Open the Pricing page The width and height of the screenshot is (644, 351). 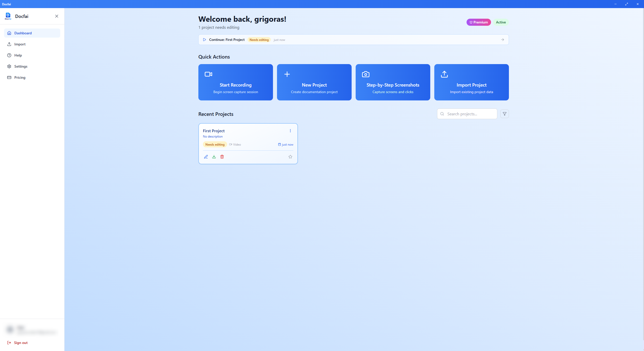pos(32,77)
